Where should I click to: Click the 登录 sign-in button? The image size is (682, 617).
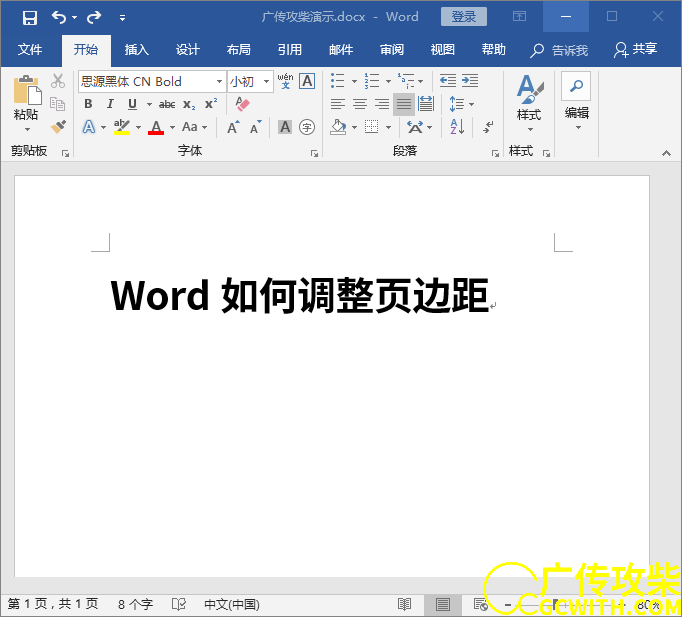pyautogui.click(x=464, y=17)
